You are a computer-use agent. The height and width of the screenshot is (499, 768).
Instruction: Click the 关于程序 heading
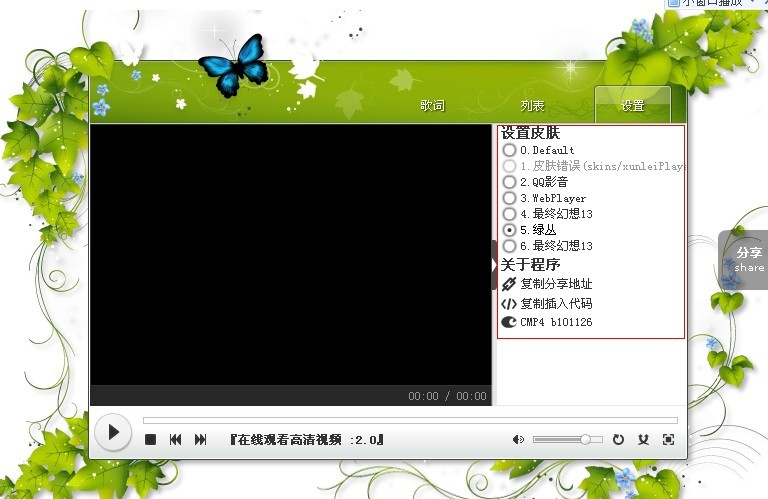tap(530, 265)
